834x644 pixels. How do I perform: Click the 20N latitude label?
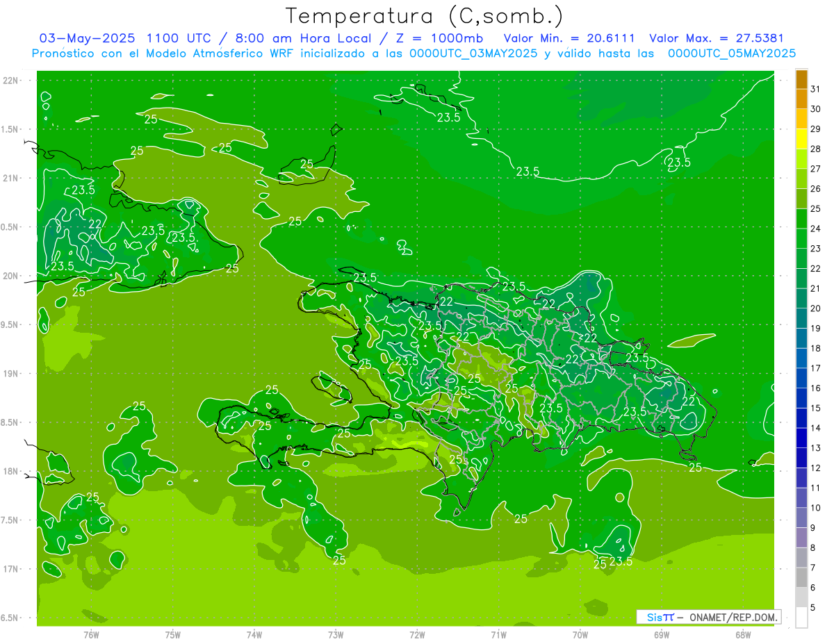(10, 276)
